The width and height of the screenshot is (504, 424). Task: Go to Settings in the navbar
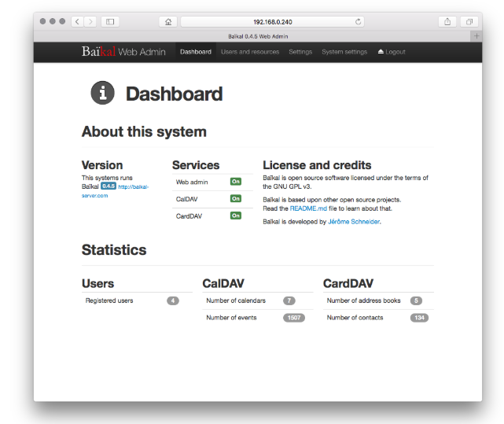(300, 52)
